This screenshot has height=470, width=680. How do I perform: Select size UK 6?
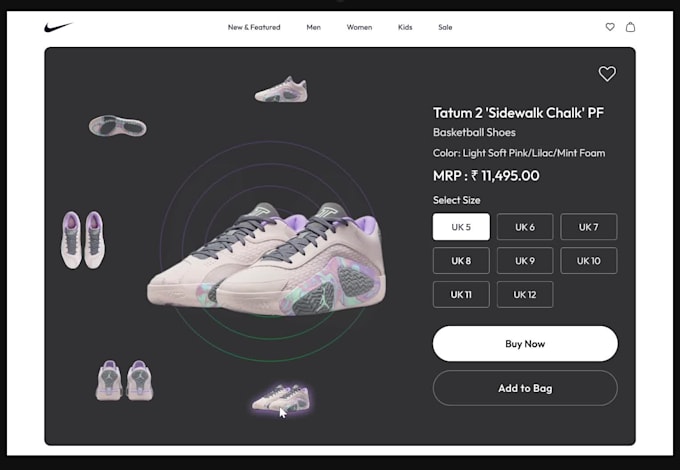point(525,227)
